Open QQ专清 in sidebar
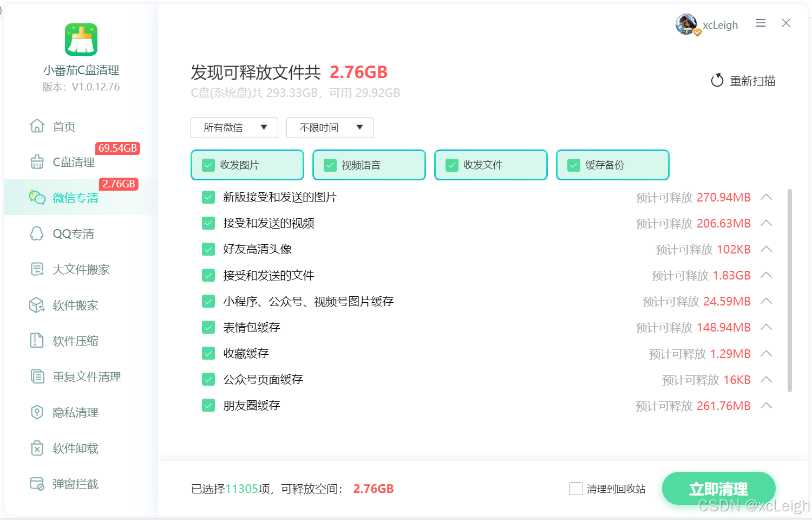This screenshot has width=812, height=520. click(x=81, y=233)
